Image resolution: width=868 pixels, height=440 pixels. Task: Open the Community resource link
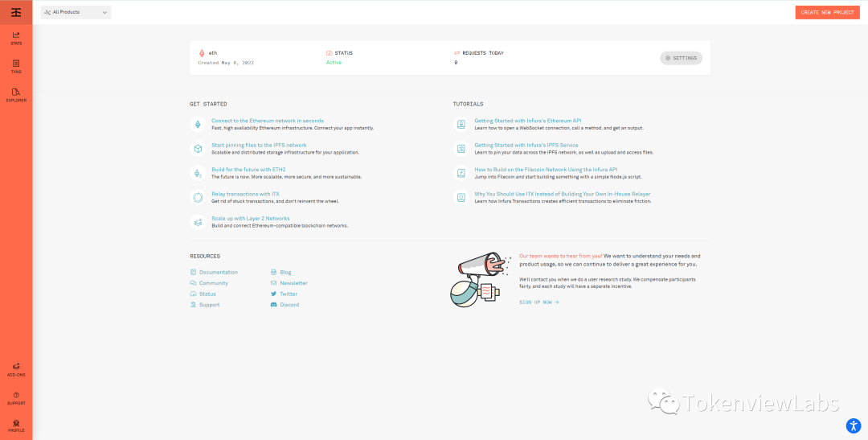(x=214, y=283)
